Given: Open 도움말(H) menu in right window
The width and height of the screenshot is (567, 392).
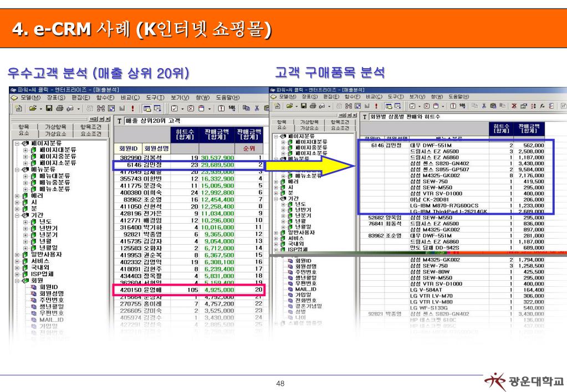Looking at the screenshot, I should pos(459,97).
